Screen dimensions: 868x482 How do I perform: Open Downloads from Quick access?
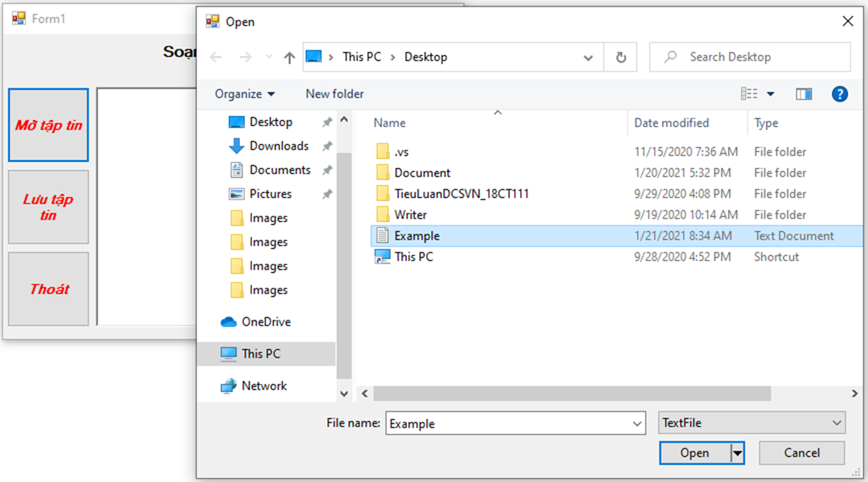point(278,146)
